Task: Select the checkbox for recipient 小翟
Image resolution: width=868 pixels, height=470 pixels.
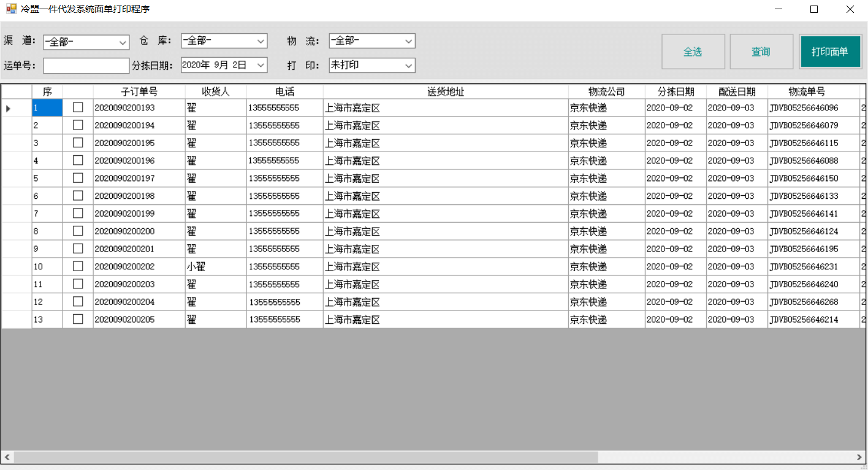Action: [78, 266]
